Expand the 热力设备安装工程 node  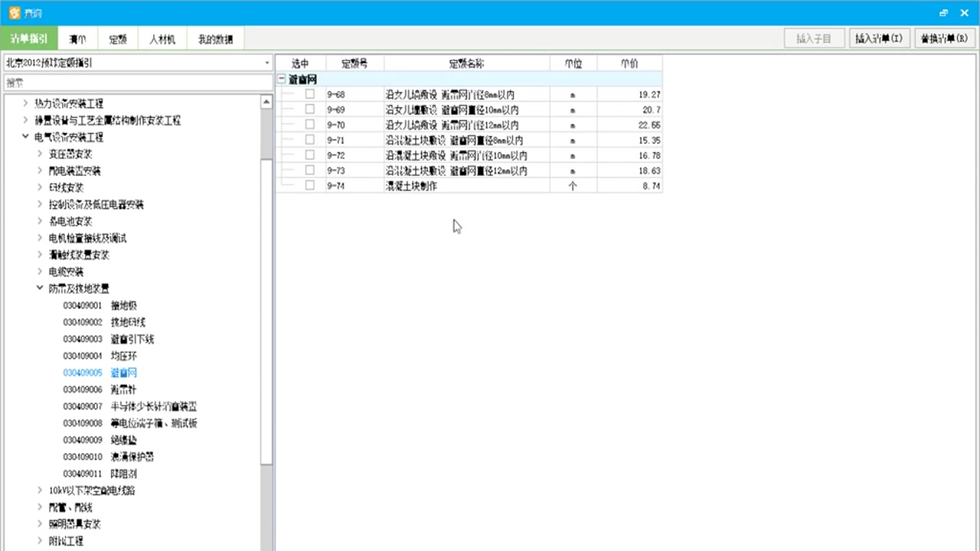26,103
